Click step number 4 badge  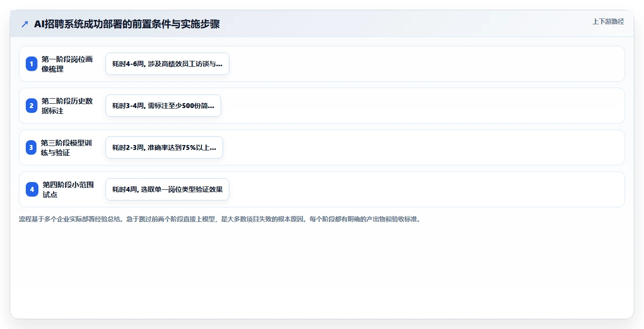pos(32,189)
